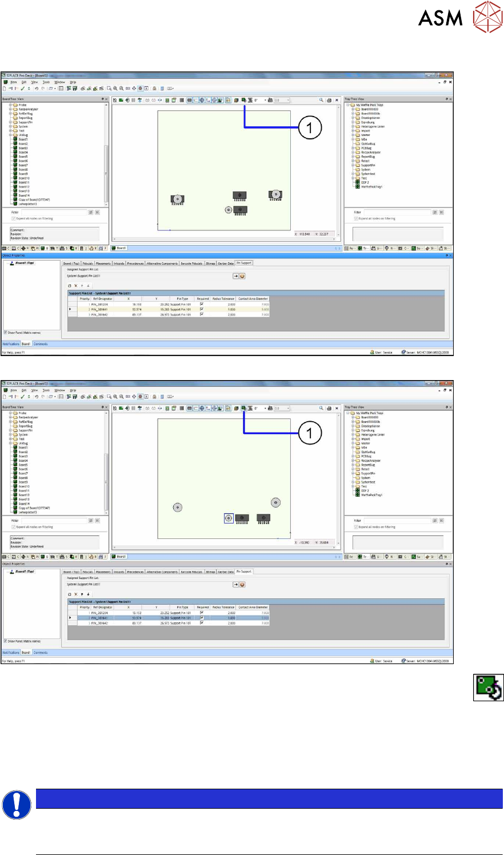Switch to the Placements tab in upper screenshot
Viewport: 504px width, 855px height.
pyautogui.click(x=103, y=263)
